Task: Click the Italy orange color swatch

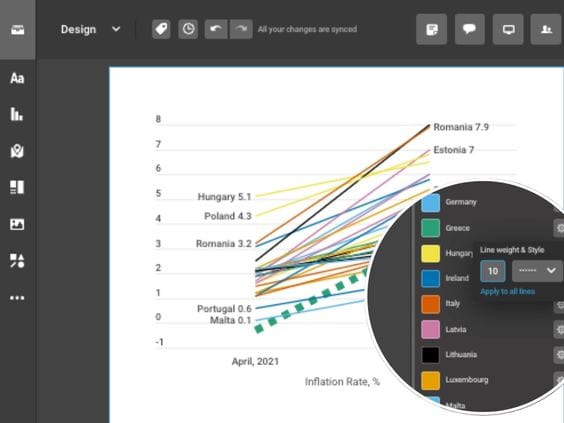Action: tap(431, 304)
